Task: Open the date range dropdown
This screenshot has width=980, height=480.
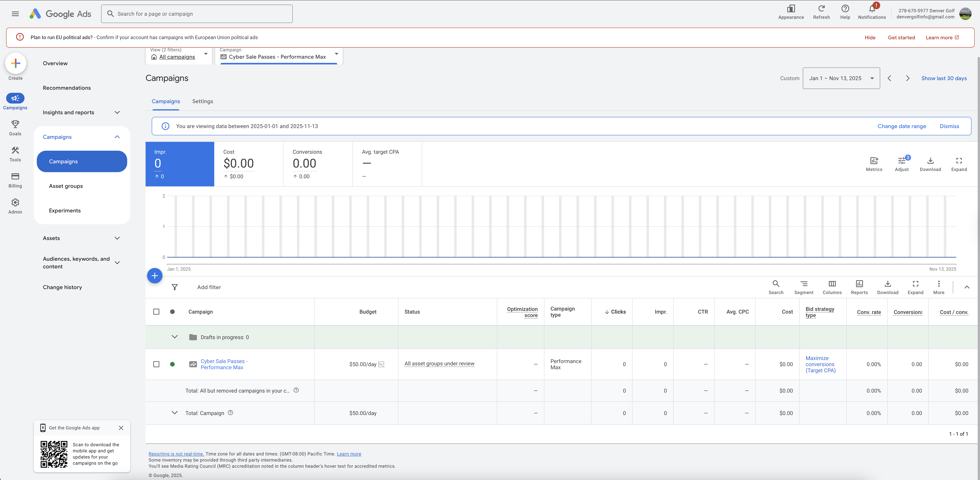Action: [x=841, y=78]
